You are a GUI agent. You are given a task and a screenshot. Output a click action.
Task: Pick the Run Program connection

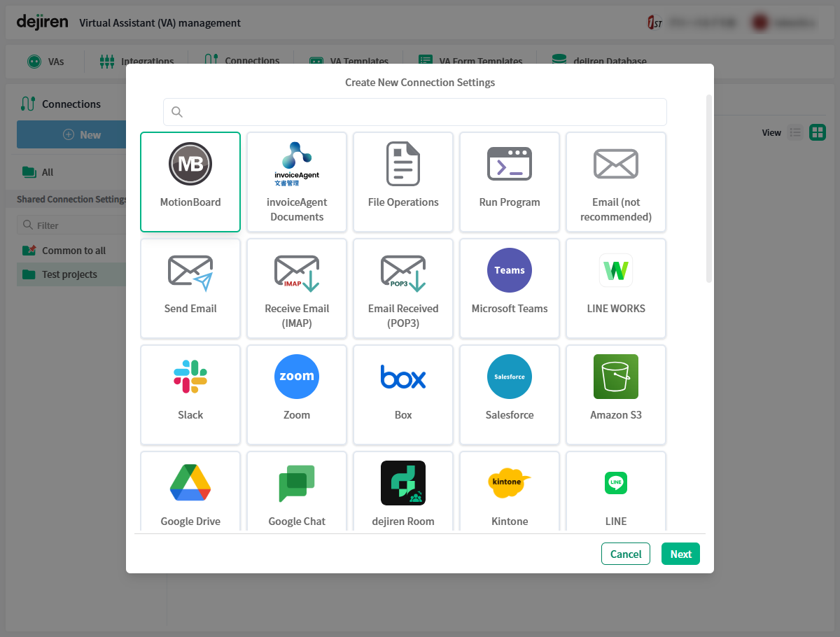(x=510, y=182)
